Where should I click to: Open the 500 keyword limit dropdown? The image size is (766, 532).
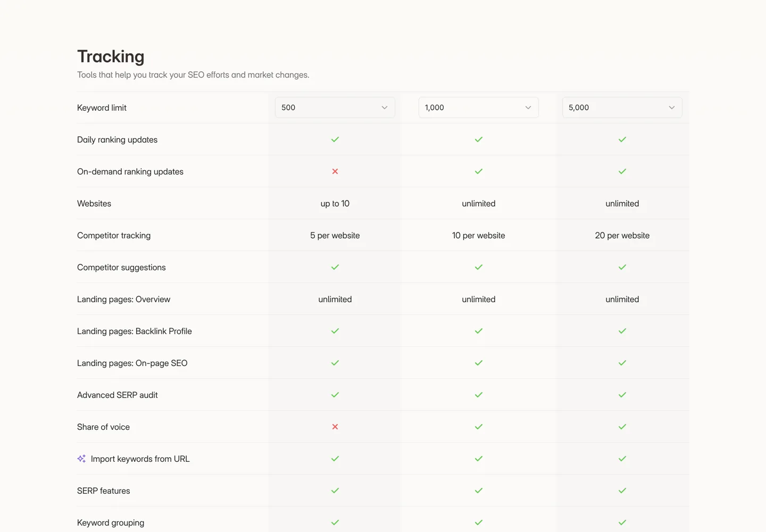(x=335, y=107)
